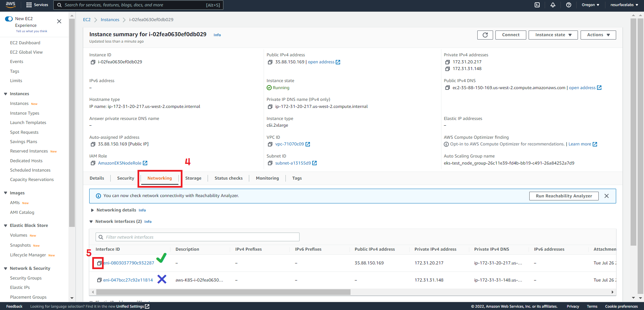Open the public IPv4 open address link

coord(324,62)
